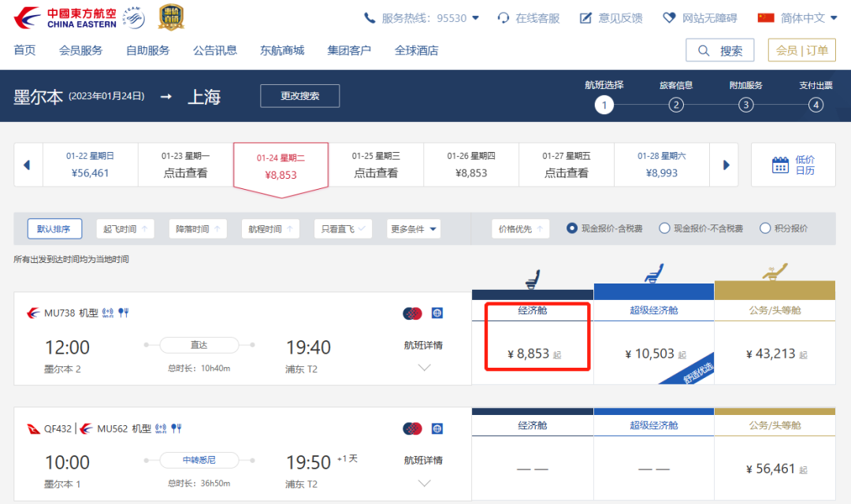The width and height of the screenshot is (851, 504).
Task: Click the search magnifier icon
Action: coord(704,50)
